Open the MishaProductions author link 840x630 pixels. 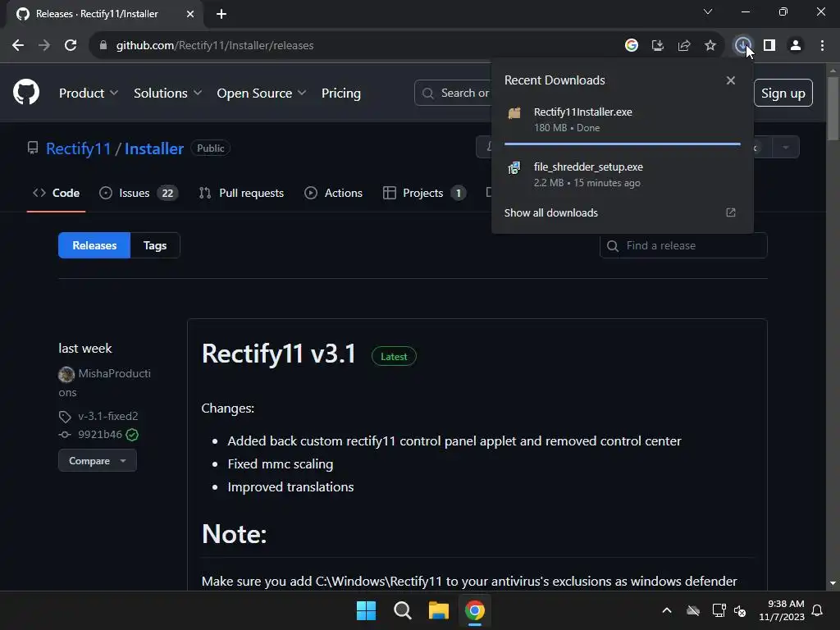[114, 373]
